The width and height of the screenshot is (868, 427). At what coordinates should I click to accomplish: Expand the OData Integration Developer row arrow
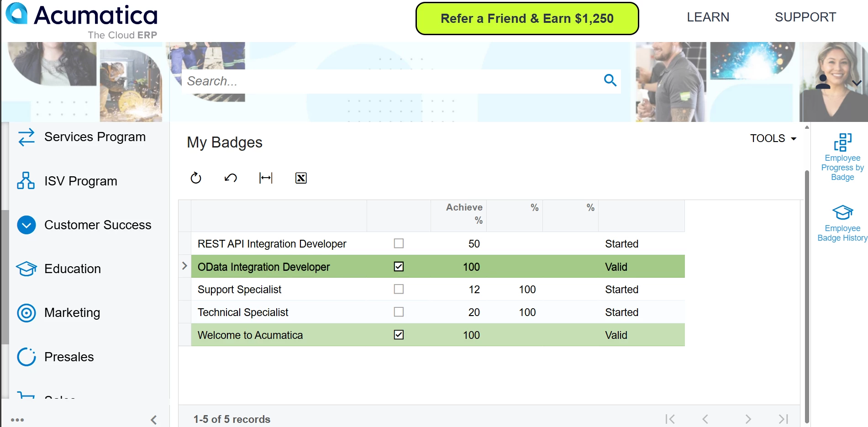tap(184, 266)
